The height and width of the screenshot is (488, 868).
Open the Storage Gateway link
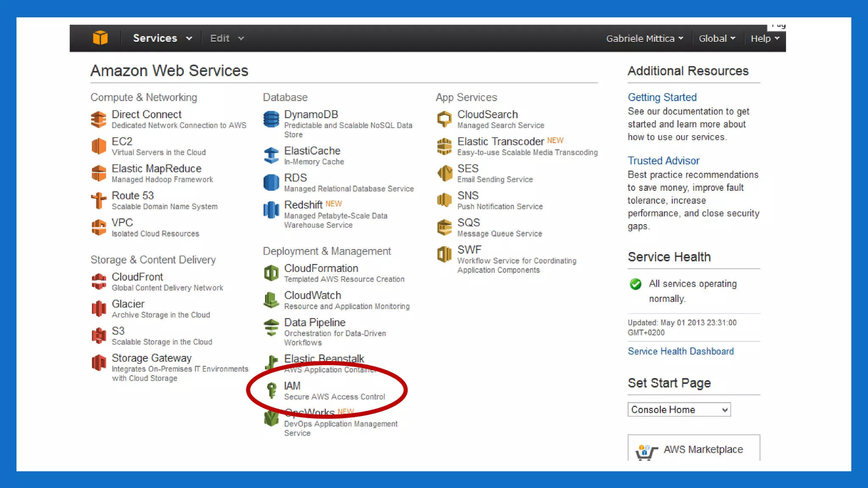tap(152, 358)
